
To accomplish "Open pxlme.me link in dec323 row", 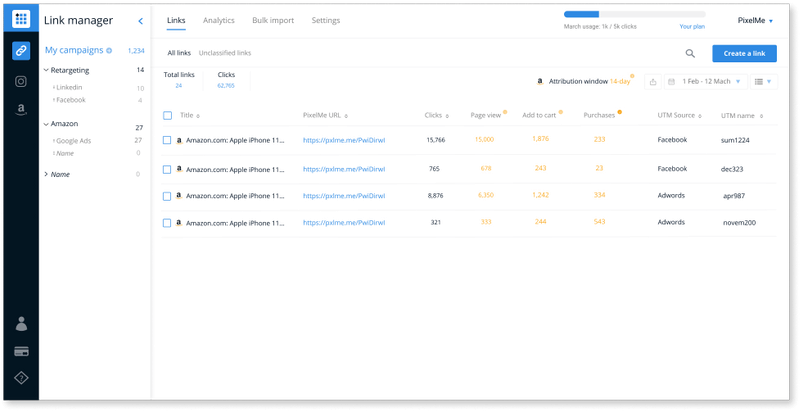I will tap(344, 169).
